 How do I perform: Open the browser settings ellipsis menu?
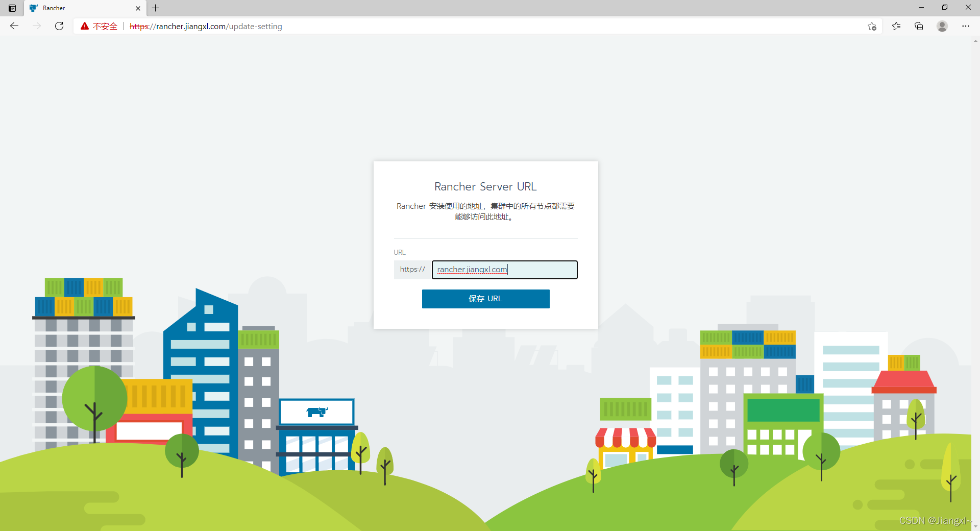coord(966,26)
